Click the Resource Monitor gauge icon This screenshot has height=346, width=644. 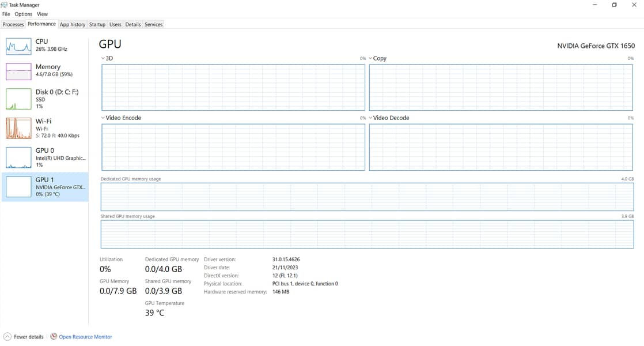54,337
